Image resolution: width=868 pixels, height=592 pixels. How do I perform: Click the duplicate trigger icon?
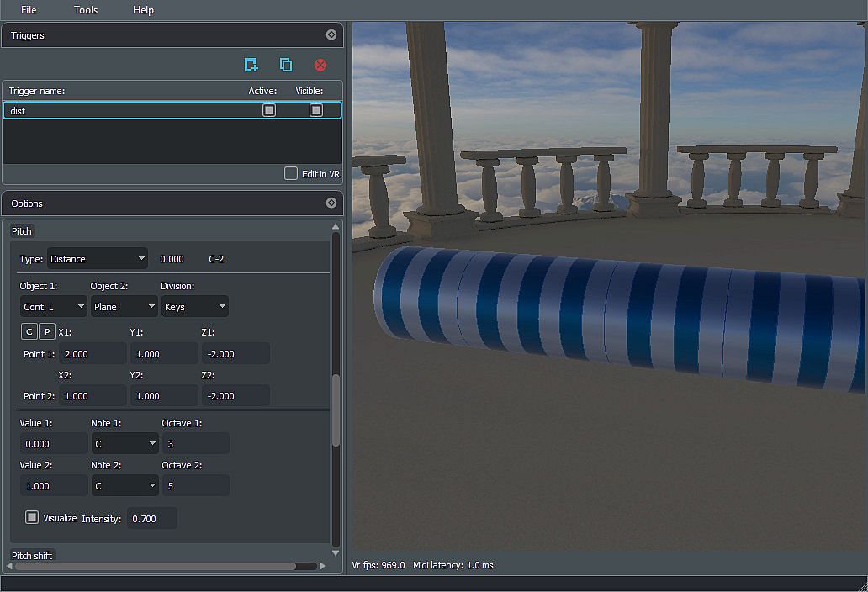[286, 65]
